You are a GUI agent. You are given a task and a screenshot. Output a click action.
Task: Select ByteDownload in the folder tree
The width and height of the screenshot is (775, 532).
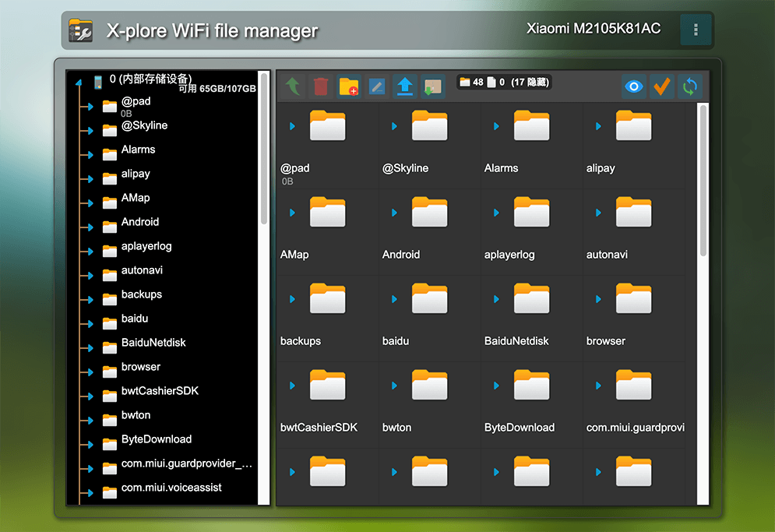pos(157,439)
